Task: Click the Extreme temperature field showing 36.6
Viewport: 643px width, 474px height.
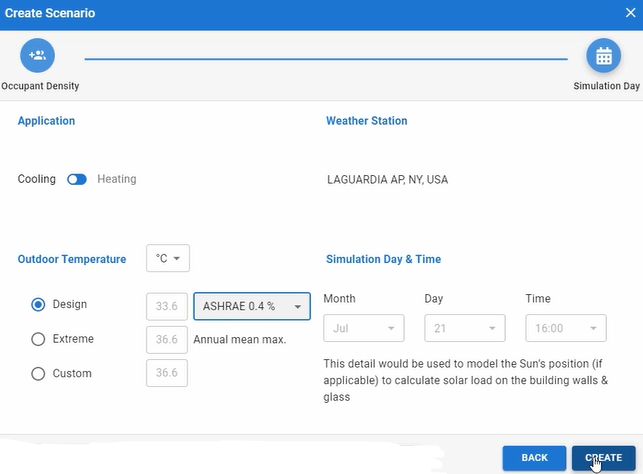Action: tap(167, 340)
